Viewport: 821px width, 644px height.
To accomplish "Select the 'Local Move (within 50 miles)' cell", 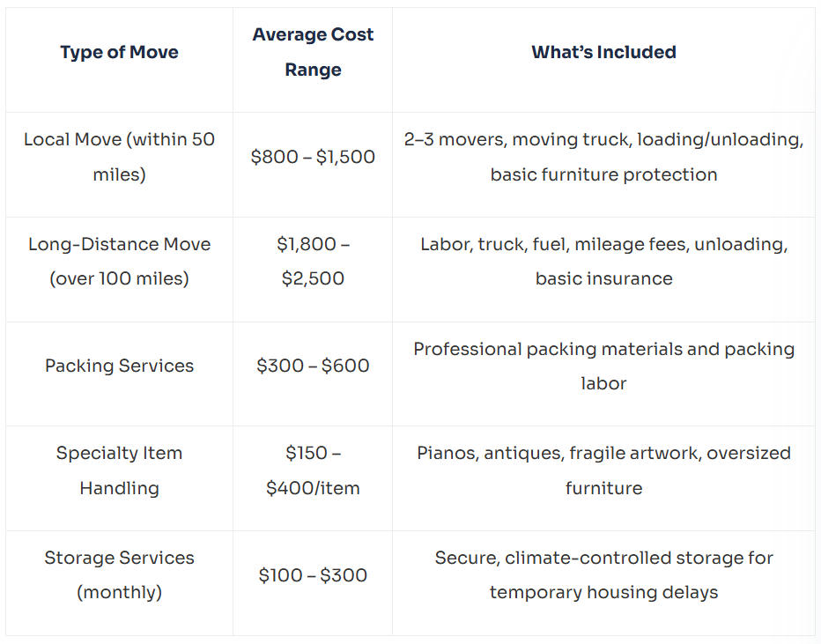I will (120, 165).
